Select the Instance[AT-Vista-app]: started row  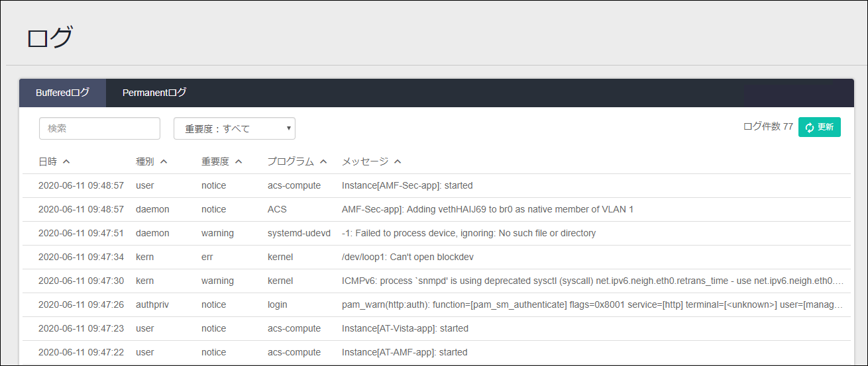(436, 328)
